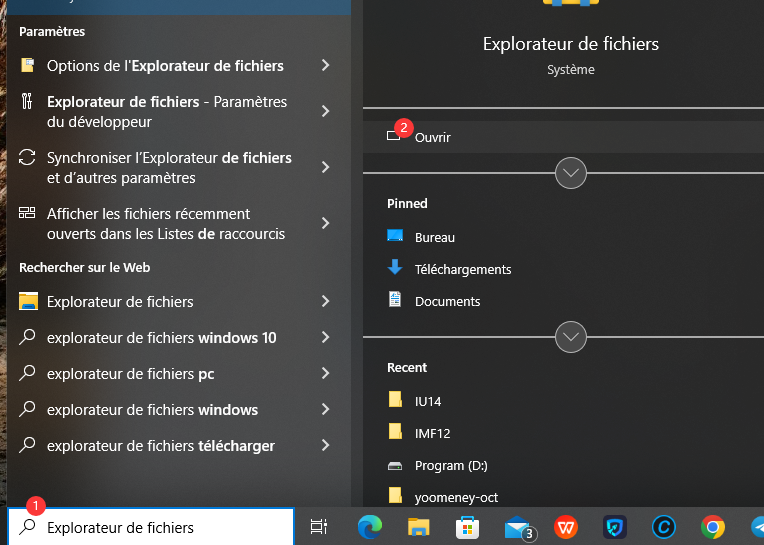Screen dimensions: 764x545
Task: Expand arrow for Options de l'Explorateur de fichiers
Action: [x=325, y=65]
